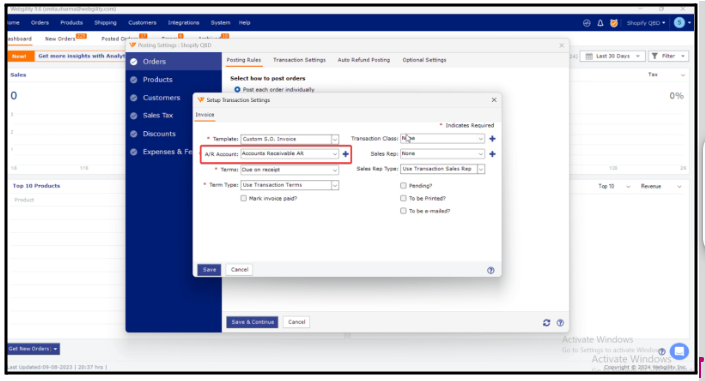Switch to Transaction Settings tab
Image resolution: width=705 pixels, height=381 pixels.
(299, 60)
